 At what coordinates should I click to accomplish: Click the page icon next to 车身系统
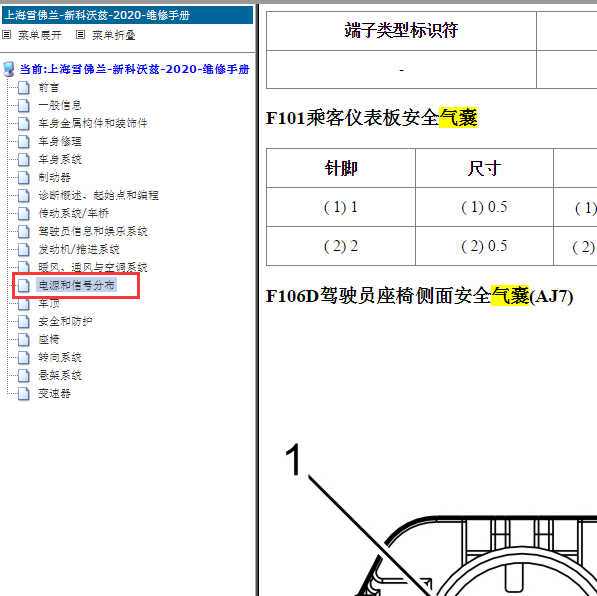click(24, 159)
